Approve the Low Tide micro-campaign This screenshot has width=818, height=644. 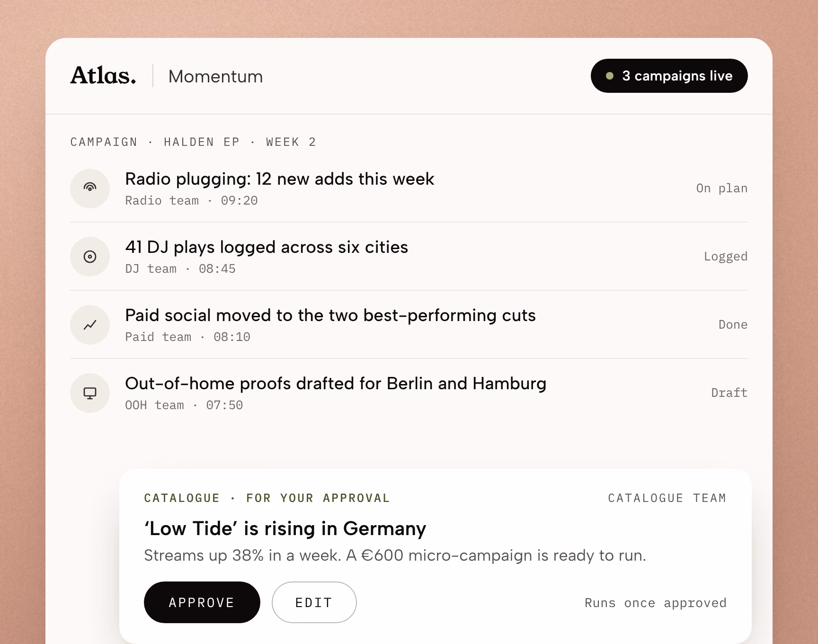click(x=202, y=602)
